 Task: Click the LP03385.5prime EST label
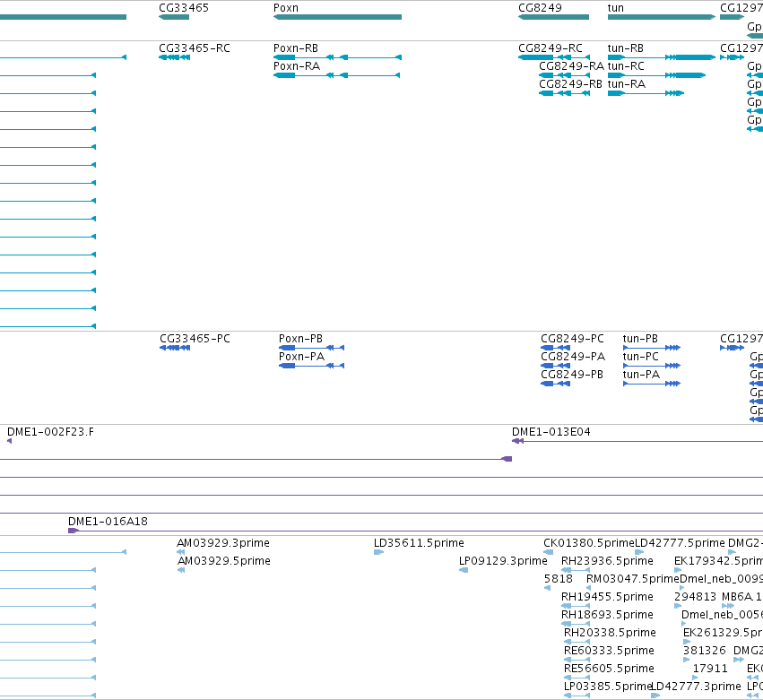(x=608, y=687)
